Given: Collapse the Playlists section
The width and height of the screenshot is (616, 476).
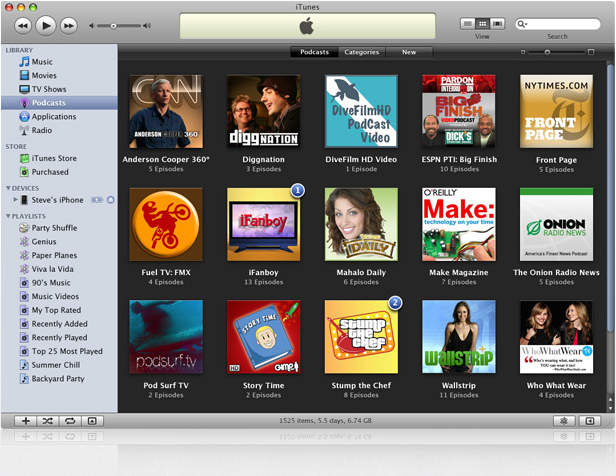Looking at the screenshot, I should [8, 216].
